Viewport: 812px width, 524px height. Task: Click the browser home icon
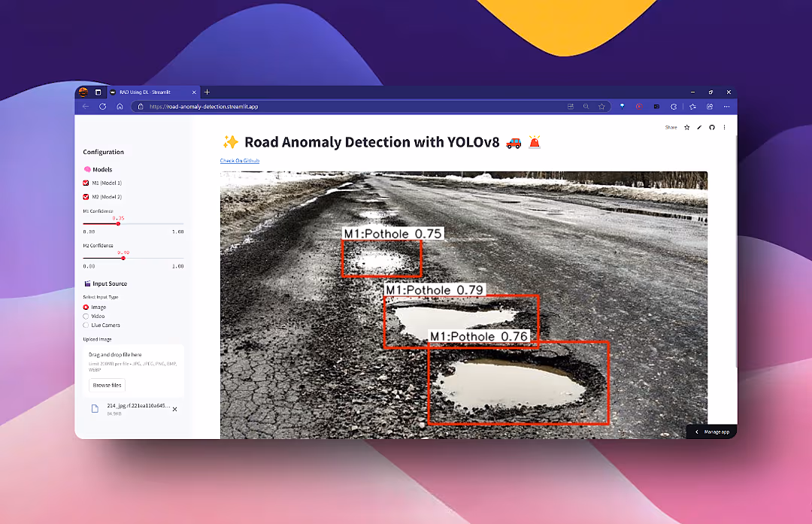120,106
